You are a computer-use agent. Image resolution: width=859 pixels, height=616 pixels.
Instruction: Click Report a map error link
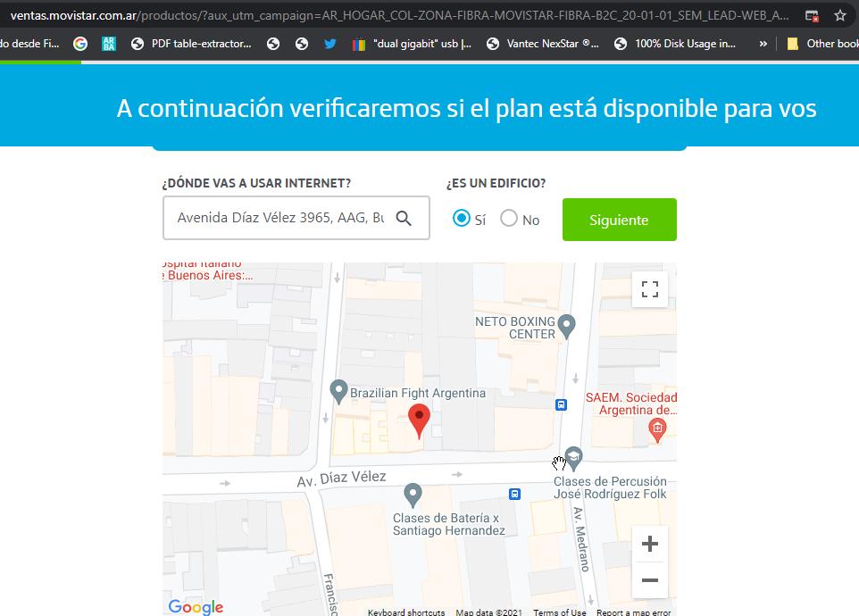[633, 612]
